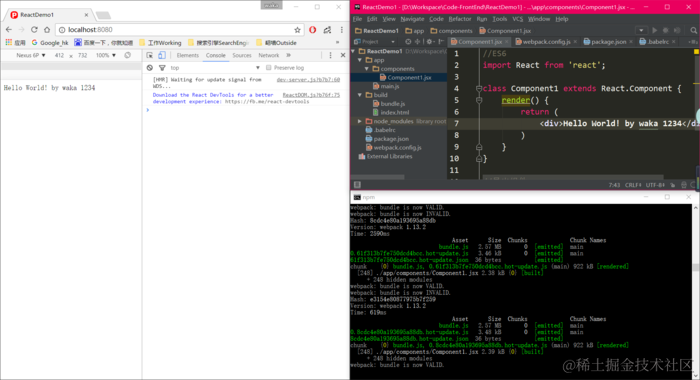Enable the Preserve log checkbox
The width and height of the screenshot is (700, 380).
[268, 68]
